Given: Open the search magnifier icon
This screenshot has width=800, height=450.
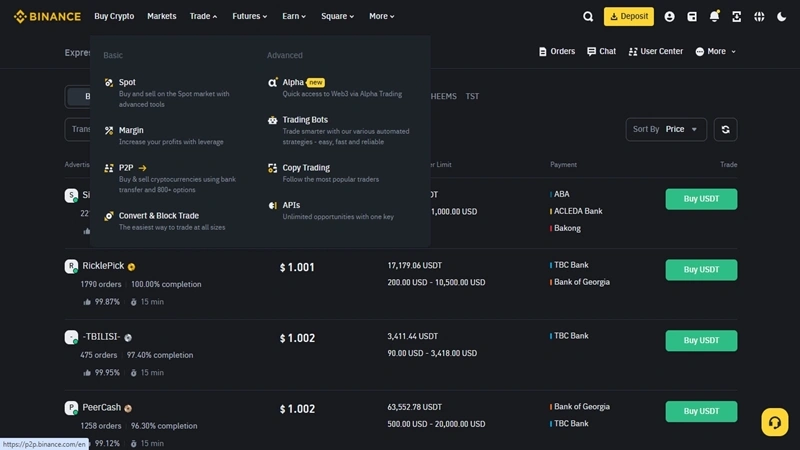Looking at the screenshot, I should point(588,16).
